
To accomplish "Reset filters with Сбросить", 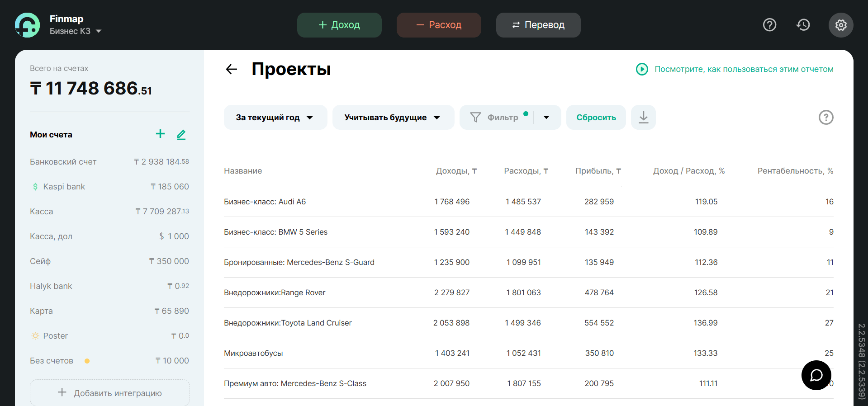I will coord(596,118).
